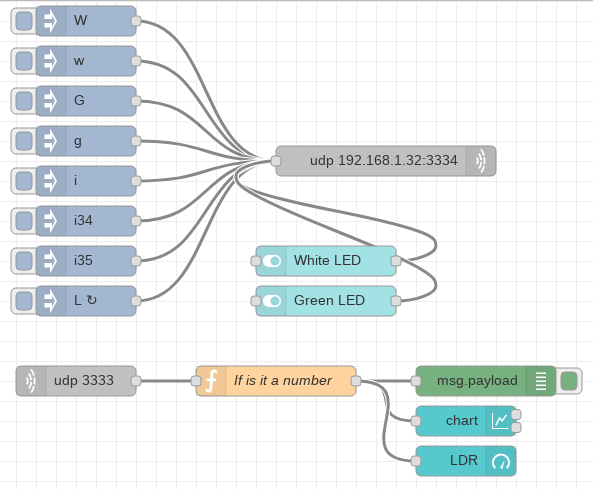Select the udp 192.168.1.32:3334 node

(386, 161)
